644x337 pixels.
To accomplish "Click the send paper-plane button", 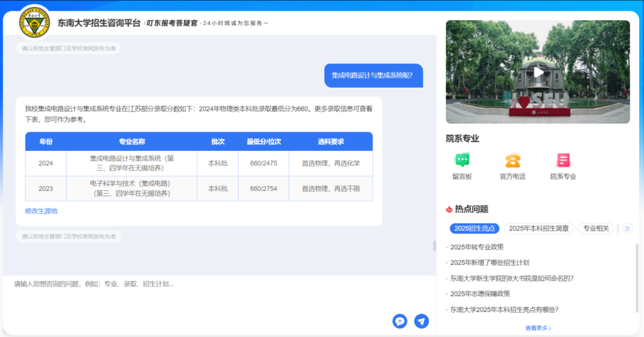I will click(422, 321).
